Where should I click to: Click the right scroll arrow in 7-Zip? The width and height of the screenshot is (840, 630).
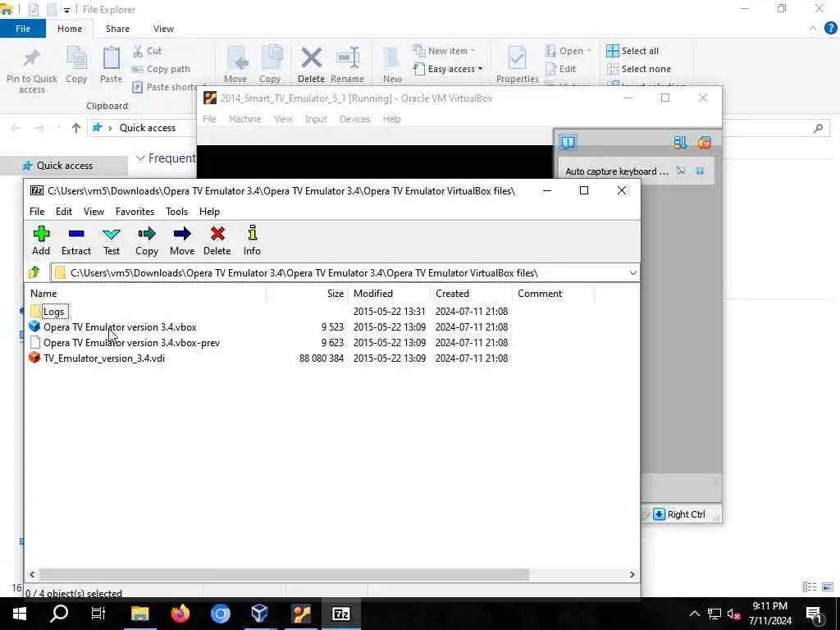(632, 574)
